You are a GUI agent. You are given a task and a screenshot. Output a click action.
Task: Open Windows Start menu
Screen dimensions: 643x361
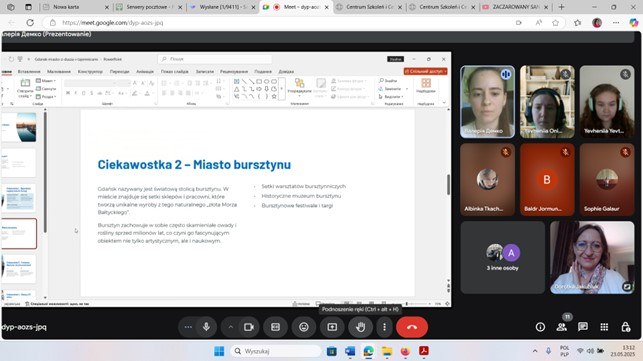(219, 351)
